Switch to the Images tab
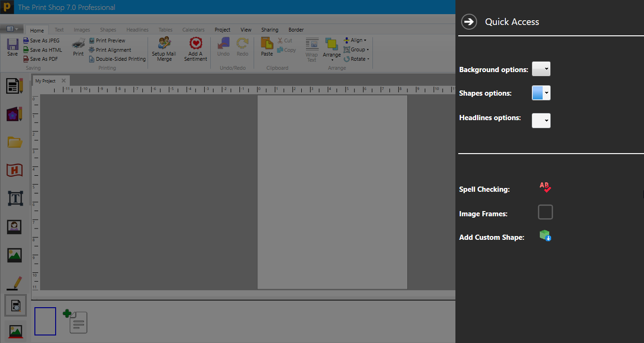This screenshot has height=343, width=644. [82, 30]
